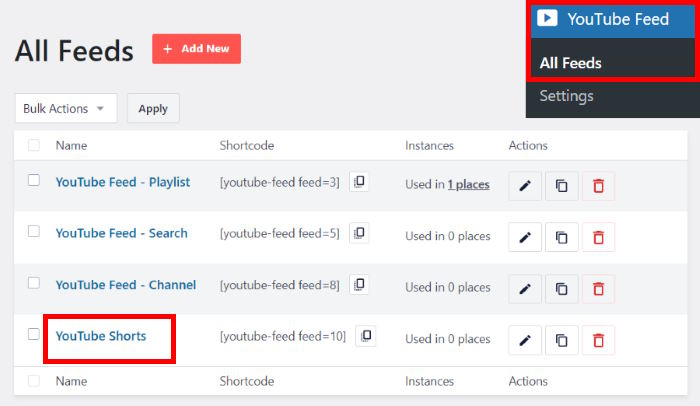Click the Shortcode column header at top

[247, 146]
